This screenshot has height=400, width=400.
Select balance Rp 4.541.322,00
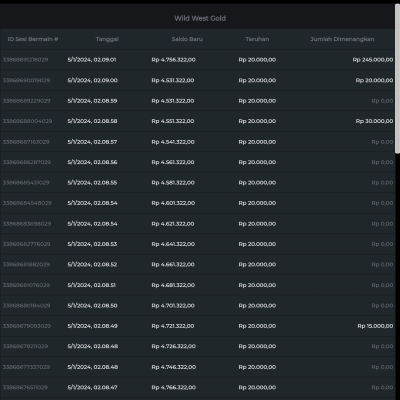(x=173, y=142)
